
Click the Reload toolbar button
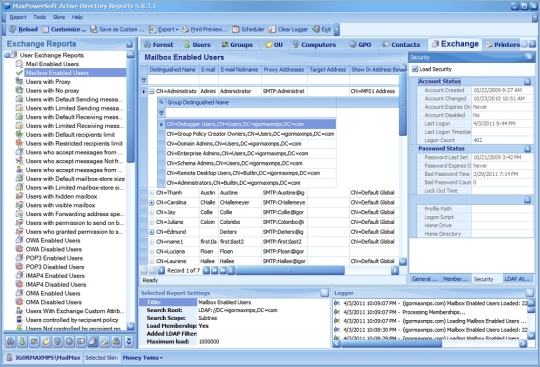(x=23, y=30)
